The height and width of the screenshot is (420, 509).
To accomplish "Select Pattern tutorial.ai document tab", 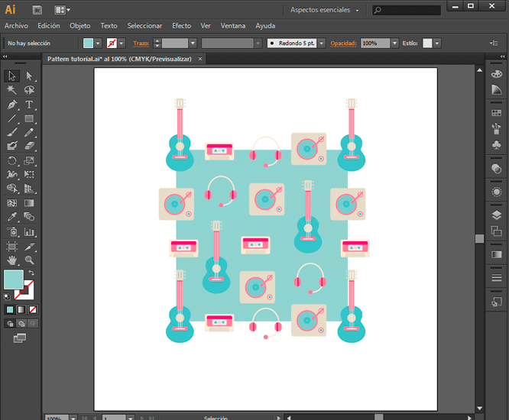I will [119, 59].
